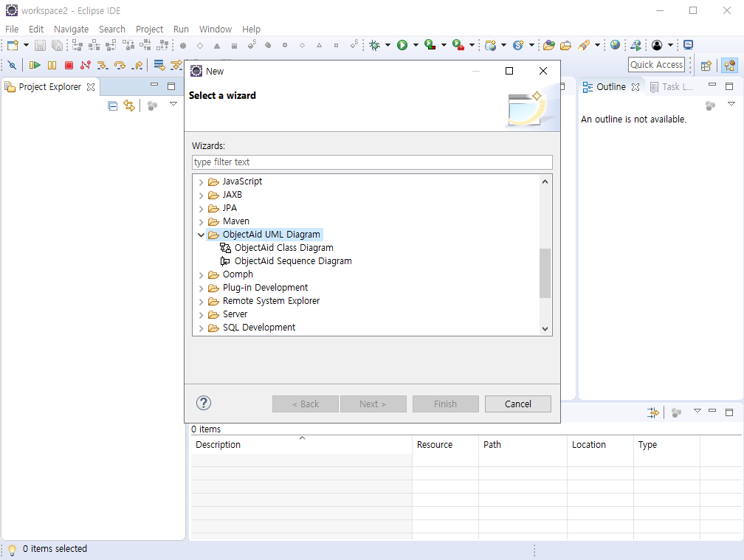Click the tip lightbulb icon in the status bar
The image size is (744, 560).
(13, 550)
